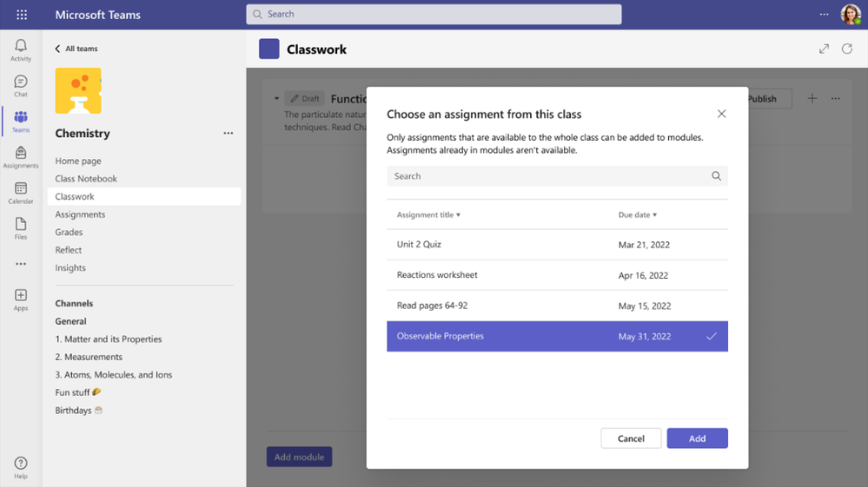Open Files from the sidebar
The width and height of the screenshot is (868, 487).
(x=21, y=229)
